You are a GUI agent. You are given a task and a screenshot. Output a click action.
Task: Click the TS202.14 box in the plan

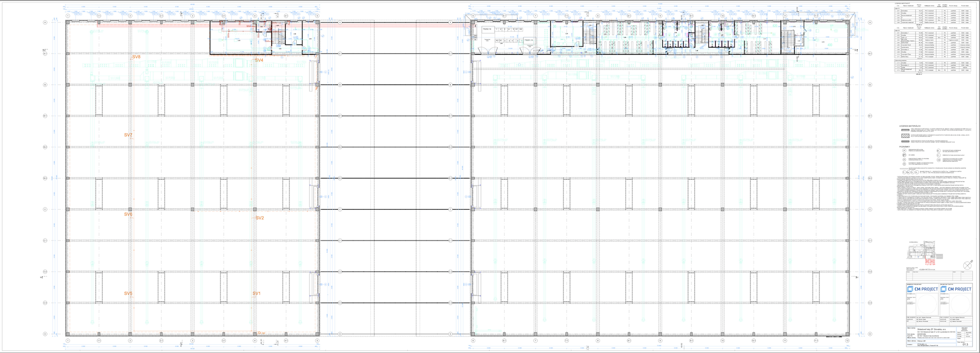tap(488, 29)
